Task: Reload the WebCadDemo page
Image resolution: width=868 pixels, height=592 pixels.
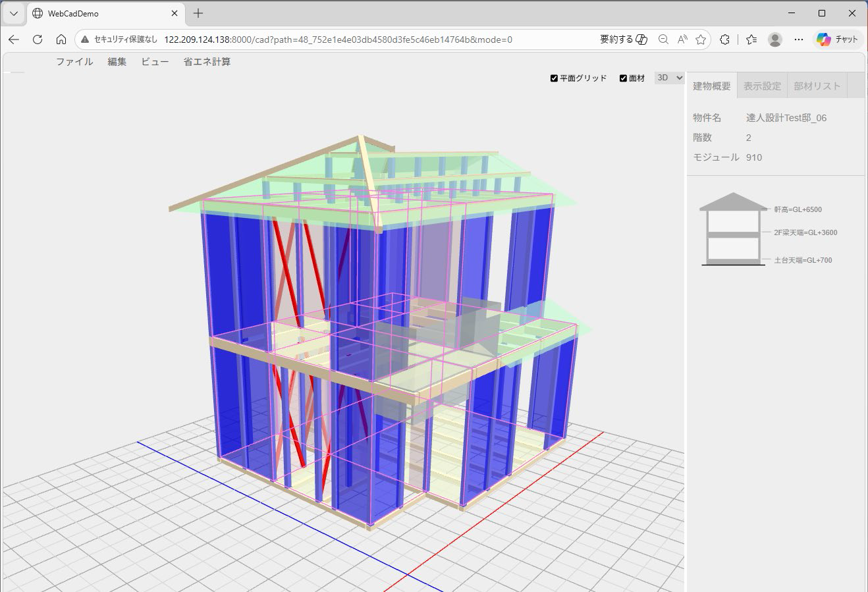Action: [x=38, y=40]
